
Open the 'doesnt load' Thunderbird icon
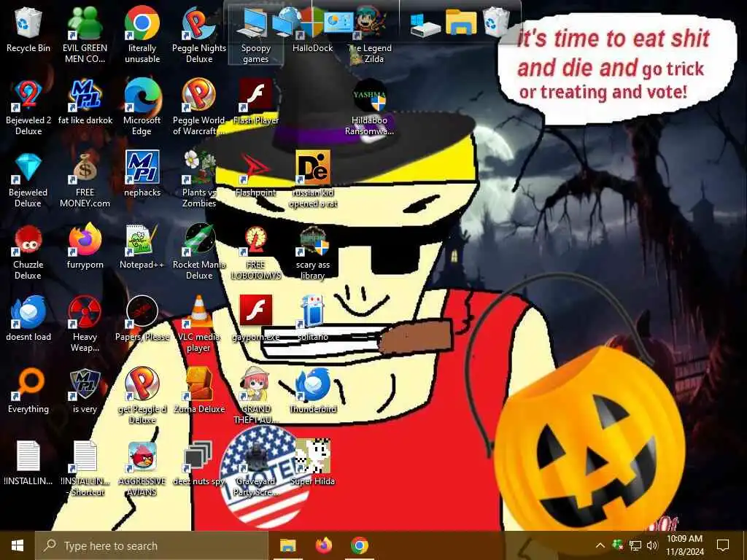28,319
